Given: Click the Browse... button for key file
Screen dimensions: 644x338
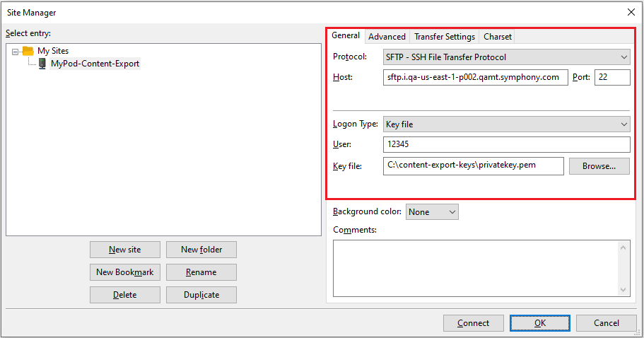Looking at the screenshot, I should click(x=599, y=166).
